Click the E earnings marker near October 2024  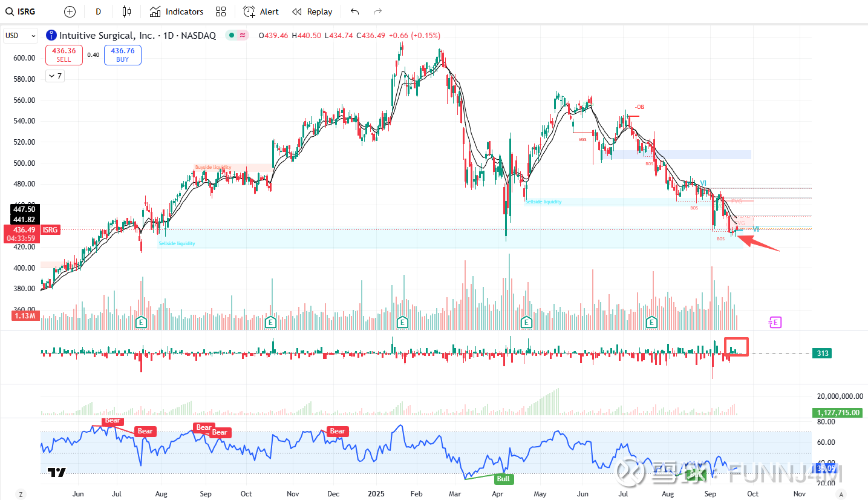click(270, 322)
